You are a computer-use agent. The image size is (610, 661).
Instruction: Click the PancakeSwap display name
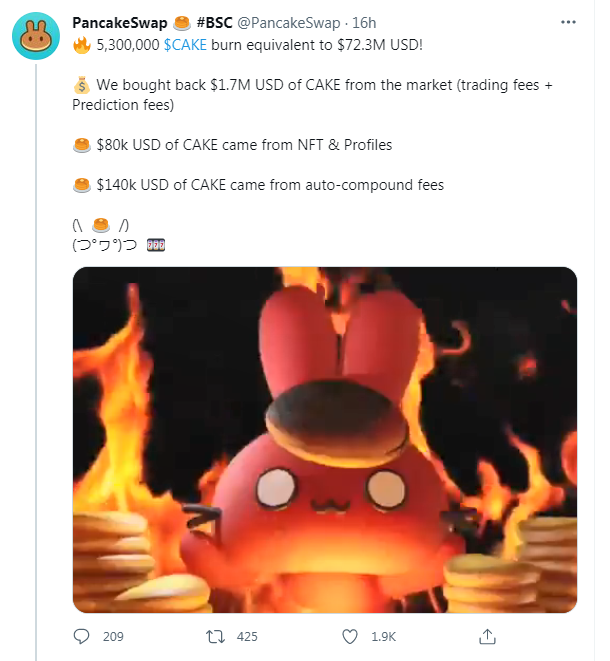click(120, 23)
